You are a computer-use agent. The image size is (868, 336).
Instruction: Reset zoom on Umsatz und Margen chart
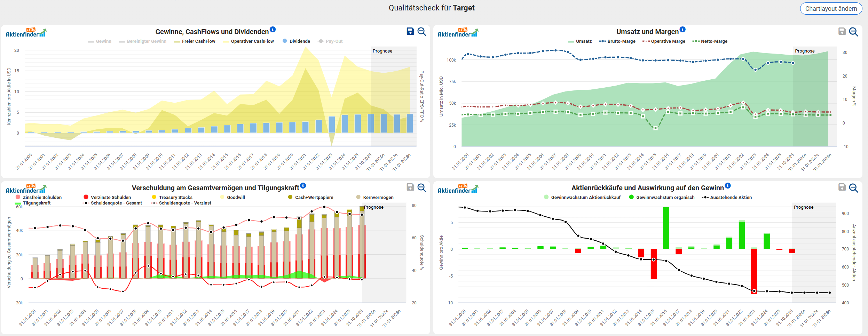click(853, 32)
